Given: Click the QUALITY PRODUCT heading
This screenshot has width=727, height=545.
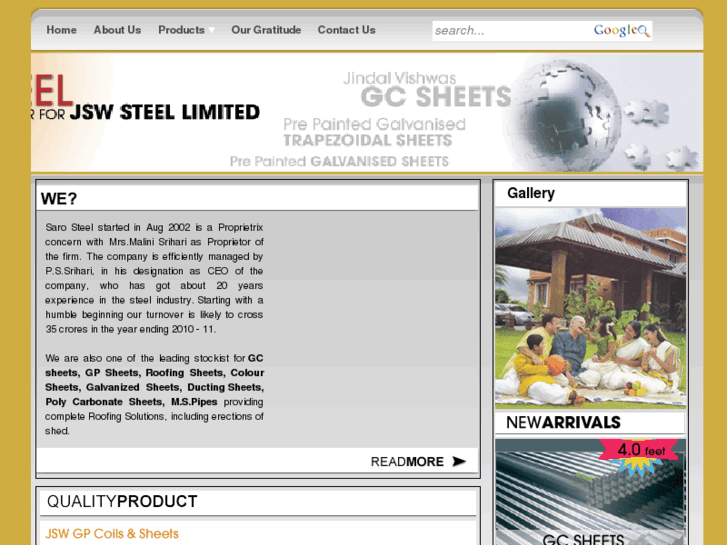Looking at the screenshot, I should 122,501.
